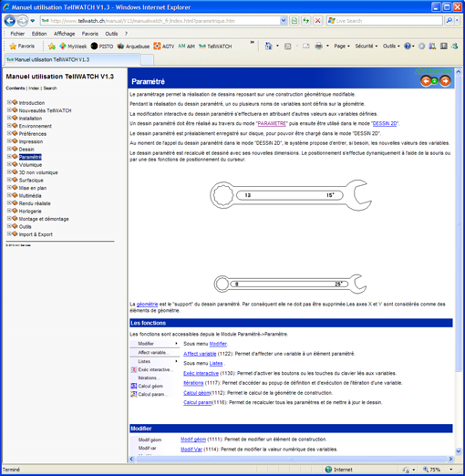Click the browser Back arrow button
The width and height of the screenshot is (465, 476).
tap(10, 21)
